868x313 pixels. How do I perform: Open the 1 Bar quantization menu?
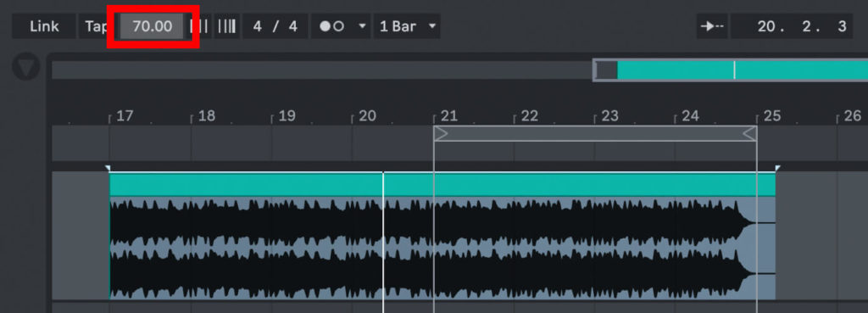pos(408,26)
